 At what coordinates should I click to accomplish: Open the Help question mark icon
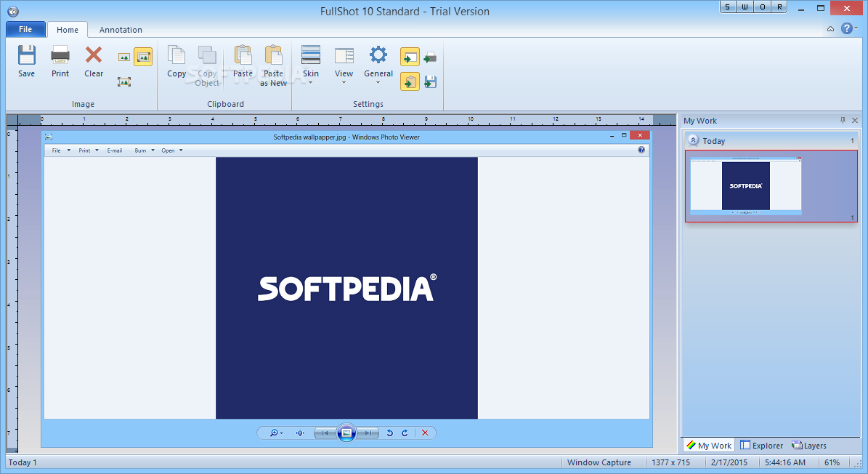846,28
